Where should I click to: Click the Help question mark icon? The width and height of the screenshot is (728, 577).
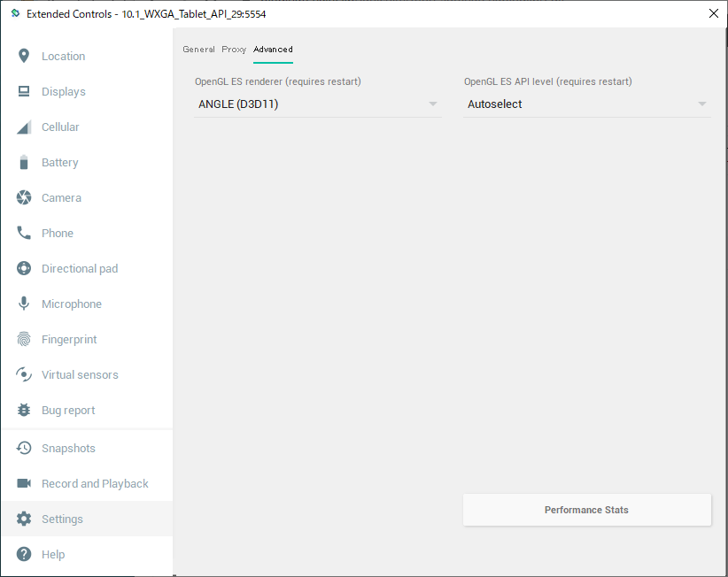[x=24, y=554]
